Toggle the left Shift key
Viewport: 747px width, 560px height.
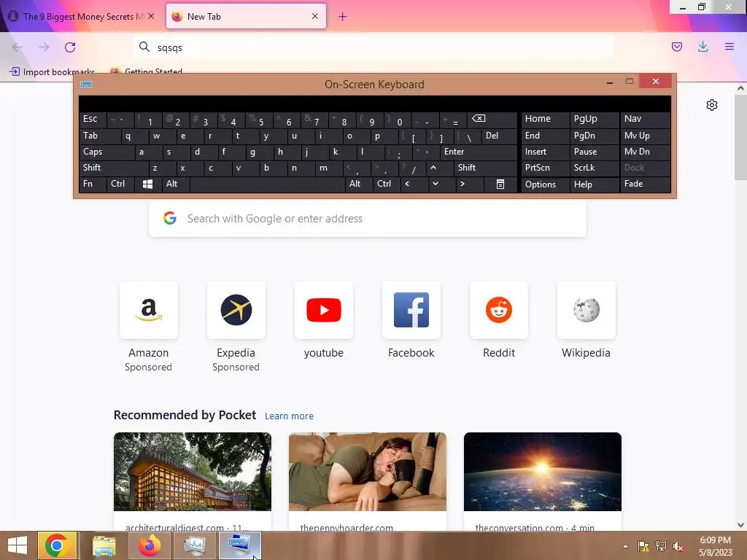[x=113, y=168]
